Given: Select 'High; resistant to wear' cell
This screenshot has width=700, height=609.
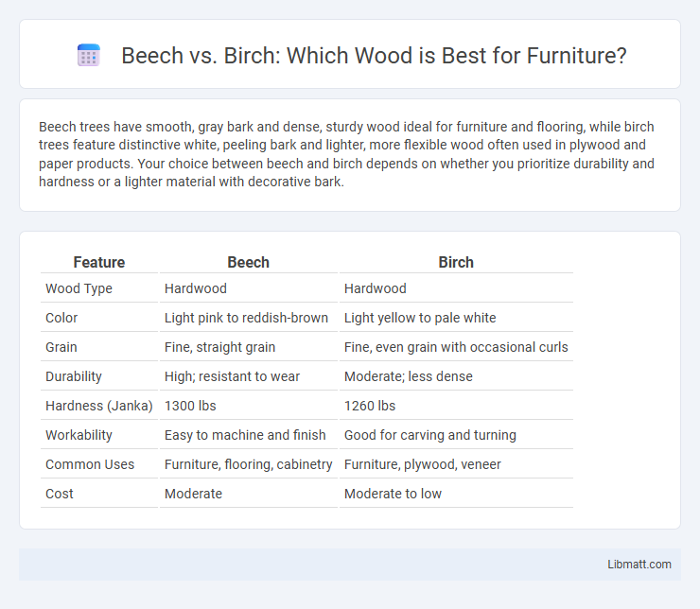Looking at the screenshot, I should [x=232, y=376].
